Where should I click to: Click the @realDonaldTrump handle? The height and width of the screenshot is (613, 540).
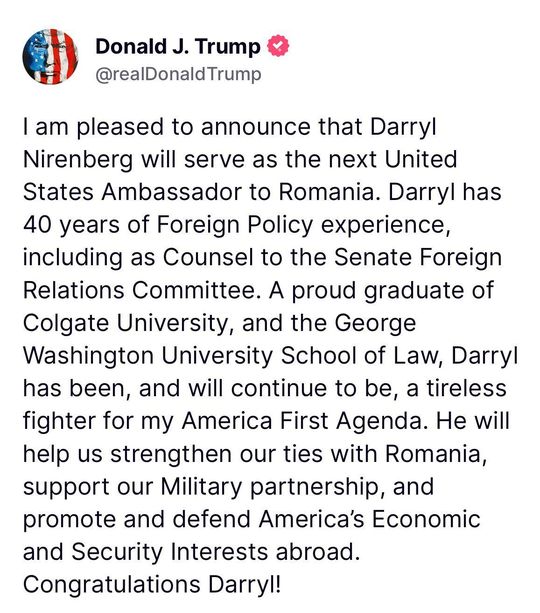tap(178, 74)
